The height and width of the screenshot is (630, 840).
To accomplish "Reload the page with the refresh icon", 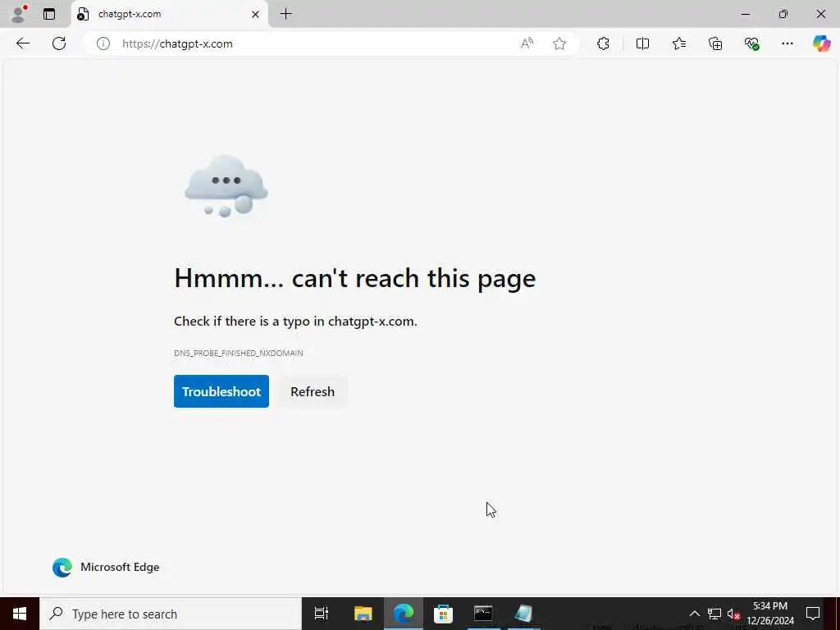I will [59, 43].
